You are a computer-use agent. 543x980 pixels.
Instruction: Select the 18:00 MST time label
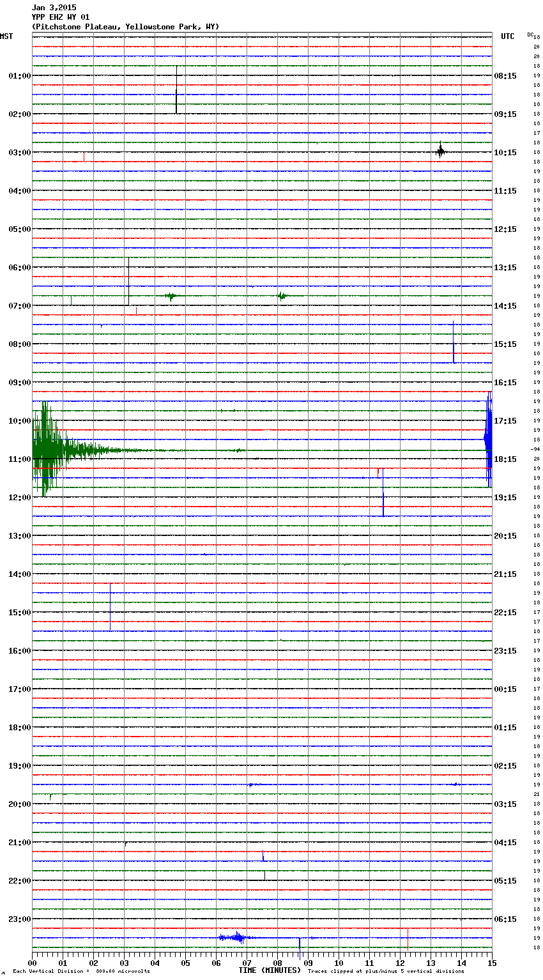[x=20, y=728]
